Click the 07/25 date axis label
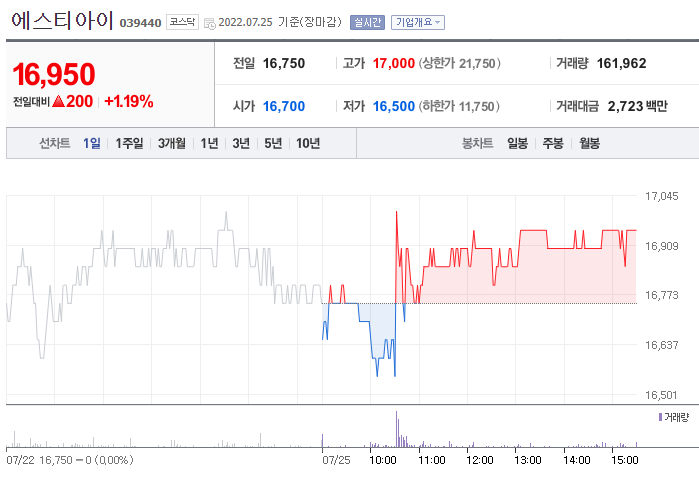This screenshot has width=699, height=478. point(336,460)
